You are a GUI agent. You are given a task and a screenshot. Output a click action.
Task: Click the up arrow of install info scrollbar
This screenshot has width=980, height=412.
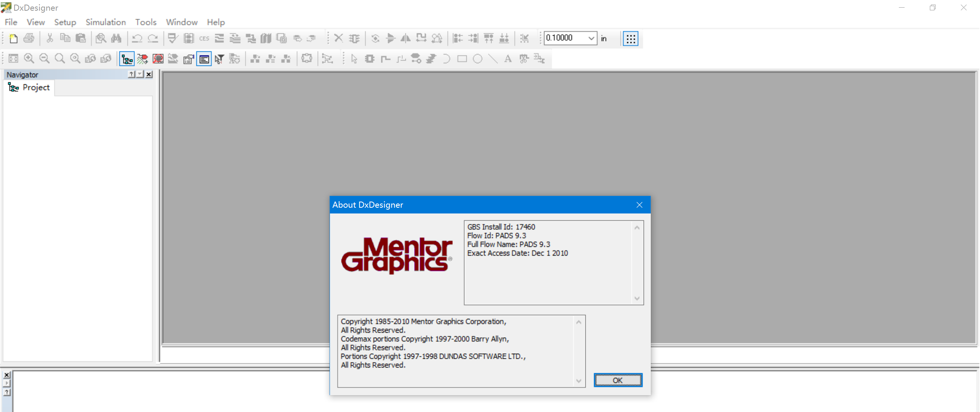(x=637, y=228)
